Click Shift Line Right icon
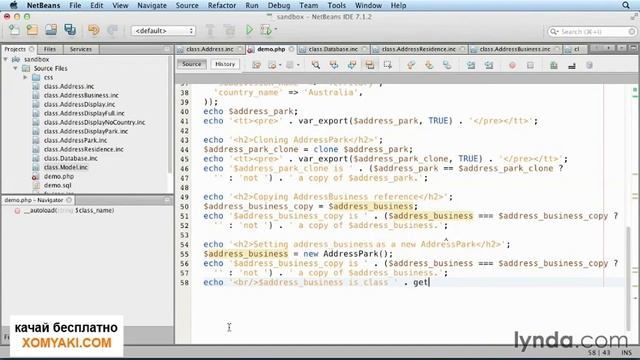Image resolution: width=640 pixels, height=360 pixels. [489, 65]
